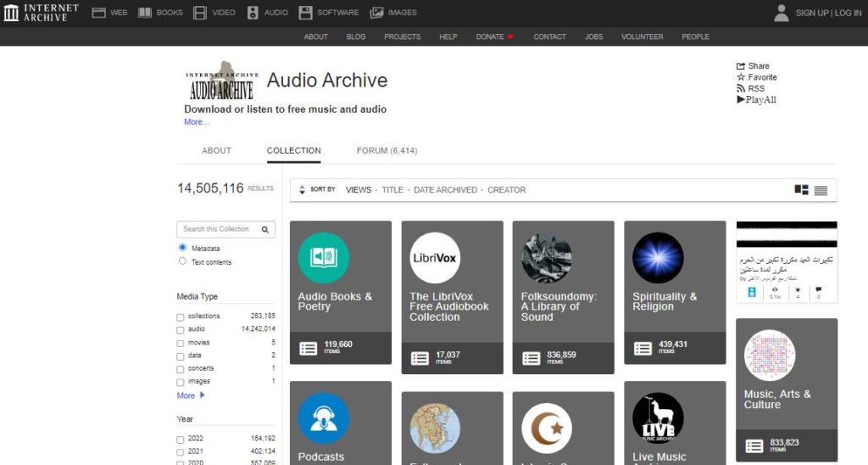Open the People menu item
Image resolution: width=868 pixels, height=465 pixels.
point(695,36)
